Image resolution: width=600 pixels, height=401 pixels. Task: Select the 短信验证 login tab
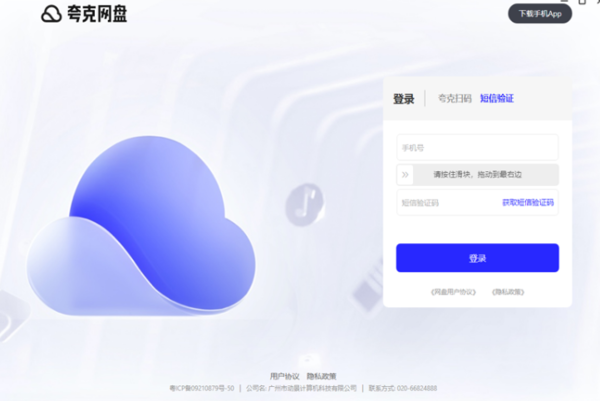(497, 98)
